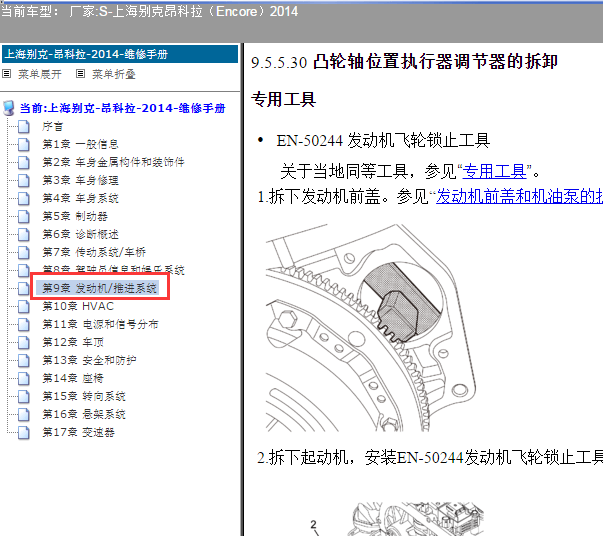
Task: Follow the 专用工具 hyperlink
Action: [494, 171]
